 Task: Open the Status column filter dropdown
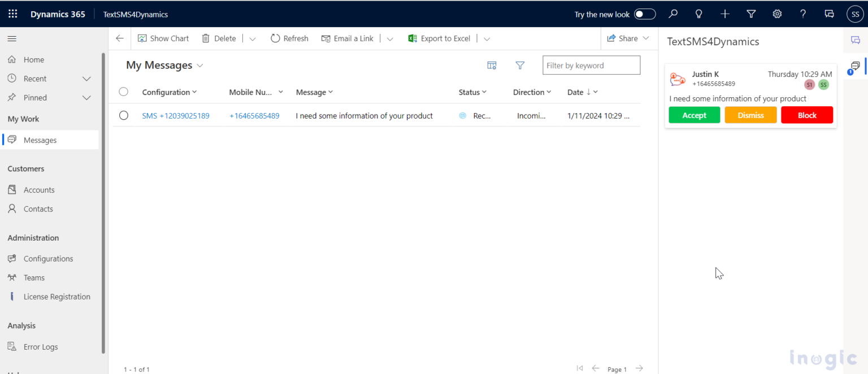tap(485, 92)
